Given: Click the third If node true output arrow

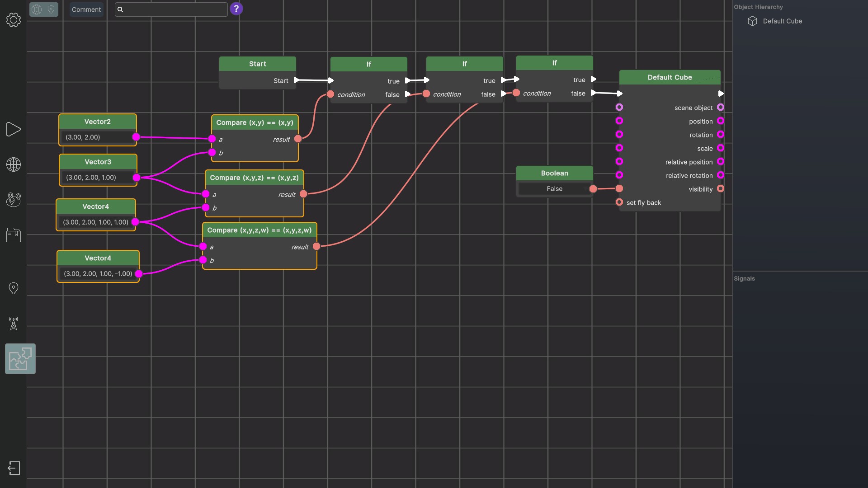Looking at the screenshot, I should pyautogui.click(x=594, y=80).
